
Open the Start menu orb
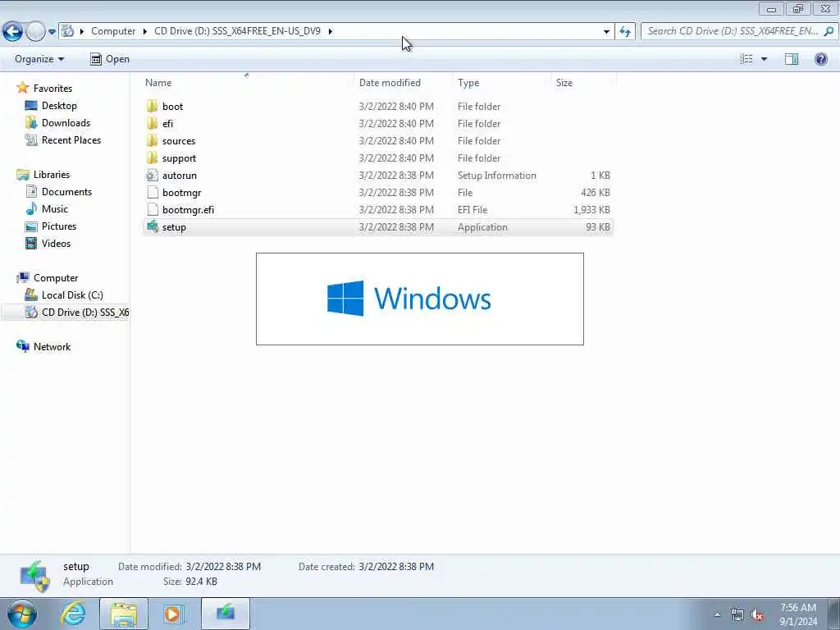[21, 614]
